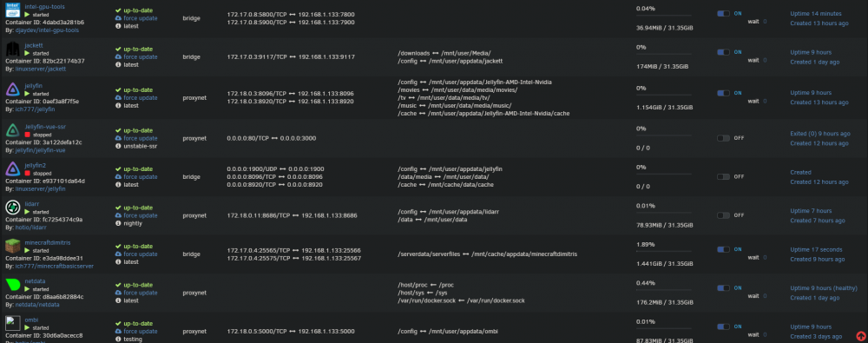868x343 pixels.
Task: Click the intel-gpu-tools container icon
Action: pos(12,10)
